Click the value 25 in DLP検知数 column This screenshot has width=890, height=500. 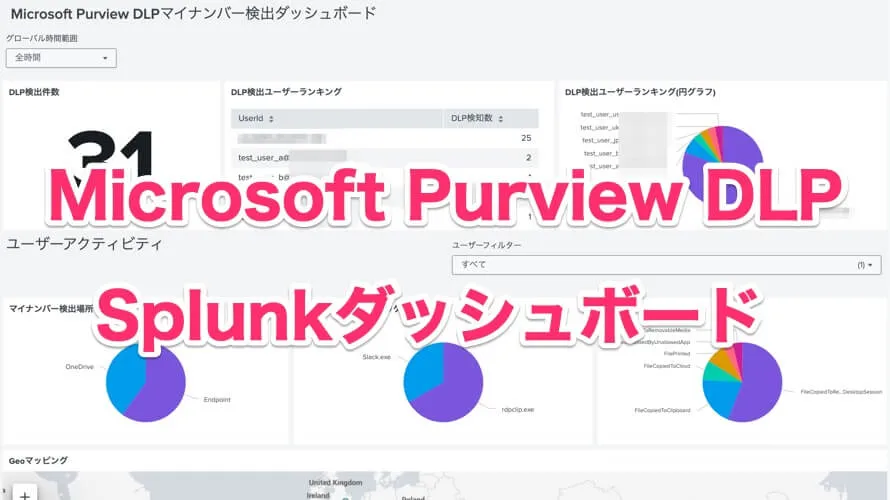526,138
